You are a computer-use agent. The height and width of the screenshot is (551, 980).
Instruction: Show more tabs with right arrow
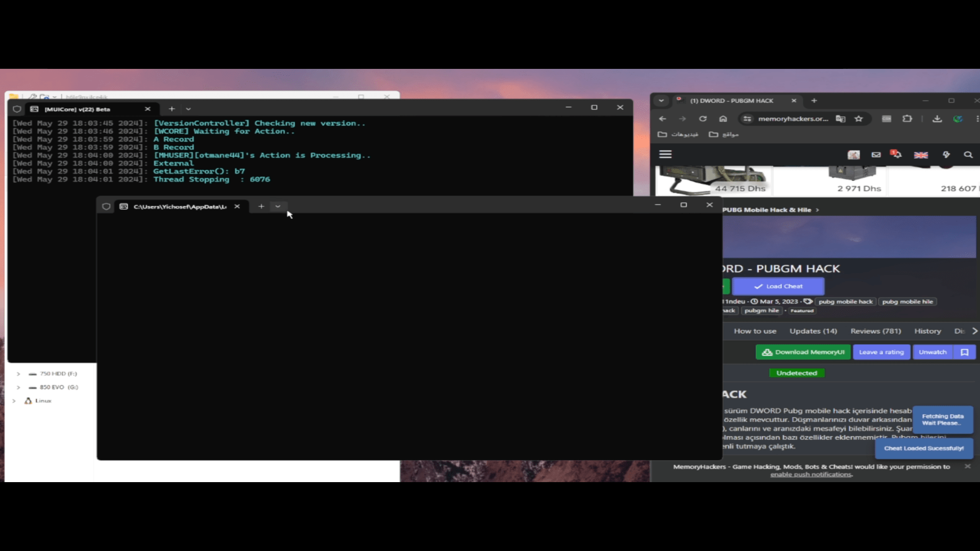point(974,331)
